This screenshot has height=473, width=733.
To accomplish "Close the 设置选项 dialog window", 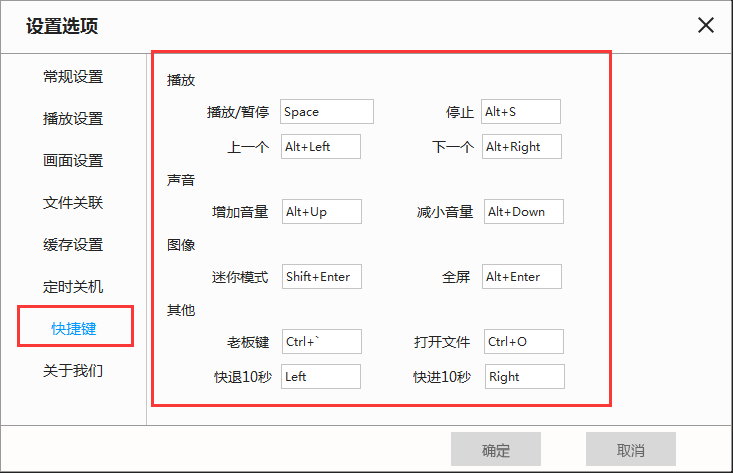I will point(706,26).
